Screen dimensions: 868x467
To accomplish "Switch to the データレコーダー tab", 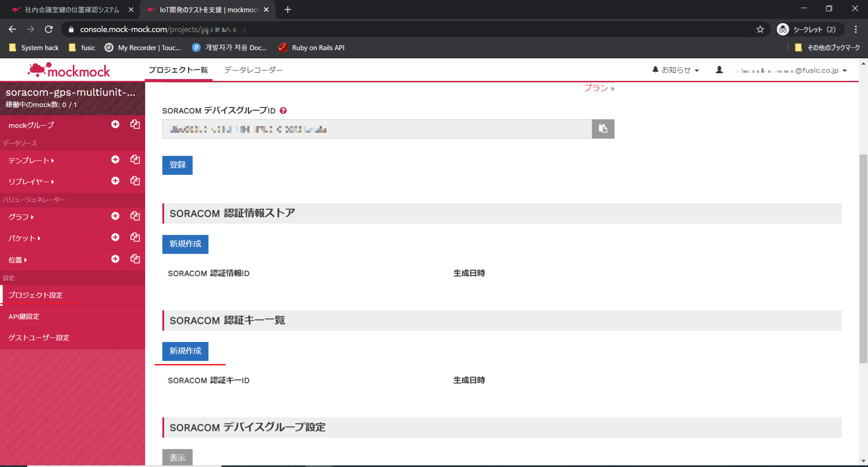I will click(x=253, y=70).
